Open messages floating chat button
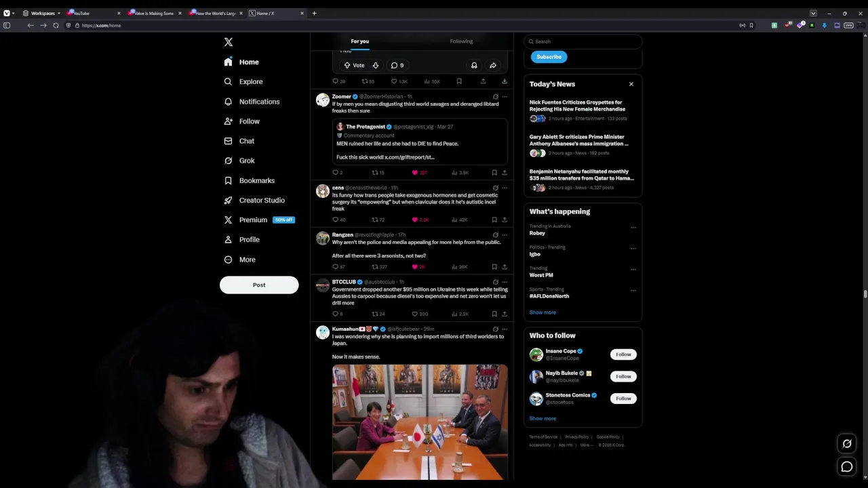 (847, 466)
